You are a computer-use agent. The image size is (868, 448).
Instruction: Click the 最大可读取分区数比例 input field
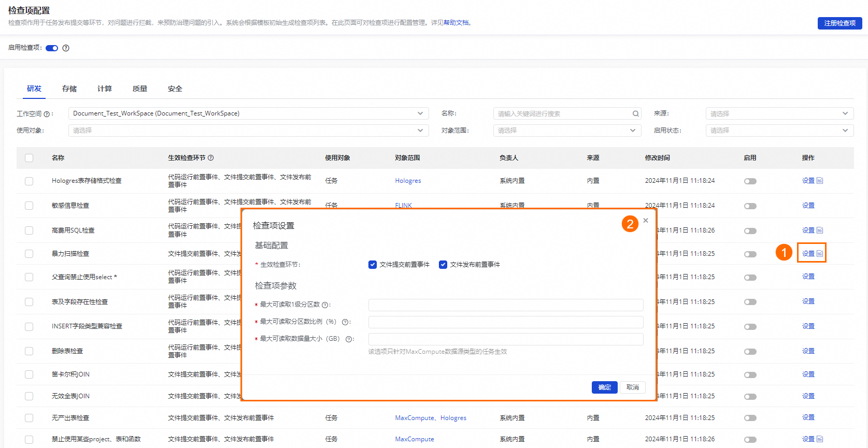[506, 322]
